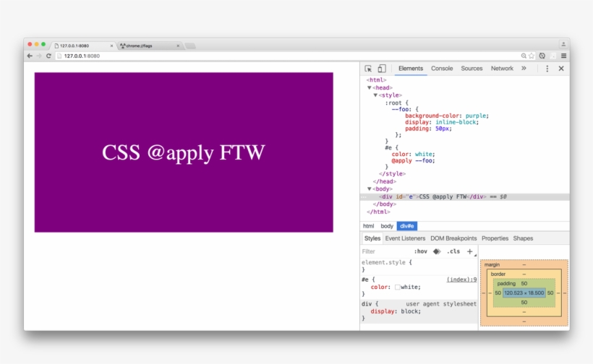593x364 pixels.
Task: Bookmark this page with the star icon
Action: 532,56
